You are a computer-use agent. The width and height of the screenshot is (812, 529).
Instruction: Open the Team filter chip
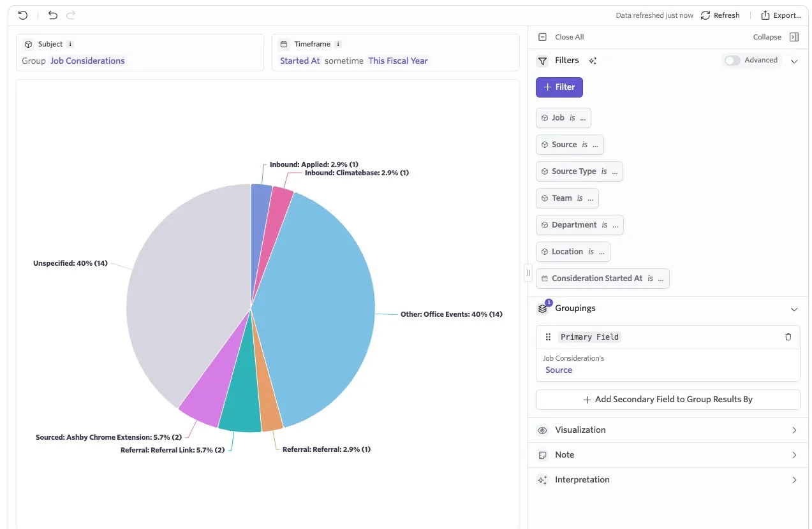point(567,198)
